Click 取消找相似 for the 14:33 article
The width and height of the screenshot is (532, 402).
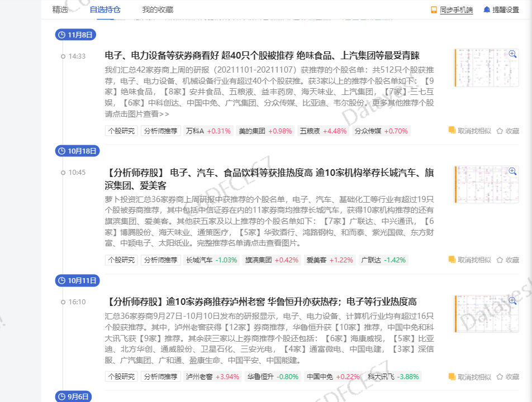point(470,131)
